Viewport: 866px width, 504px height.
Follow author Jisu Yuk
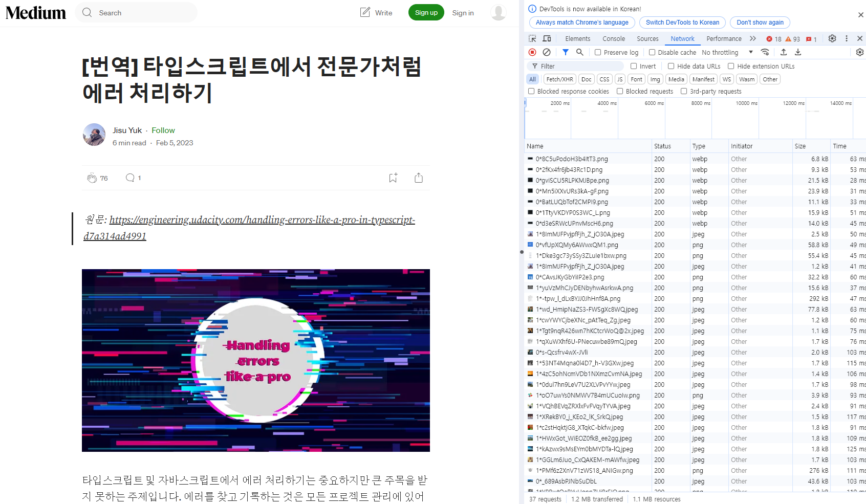[163, 130]
